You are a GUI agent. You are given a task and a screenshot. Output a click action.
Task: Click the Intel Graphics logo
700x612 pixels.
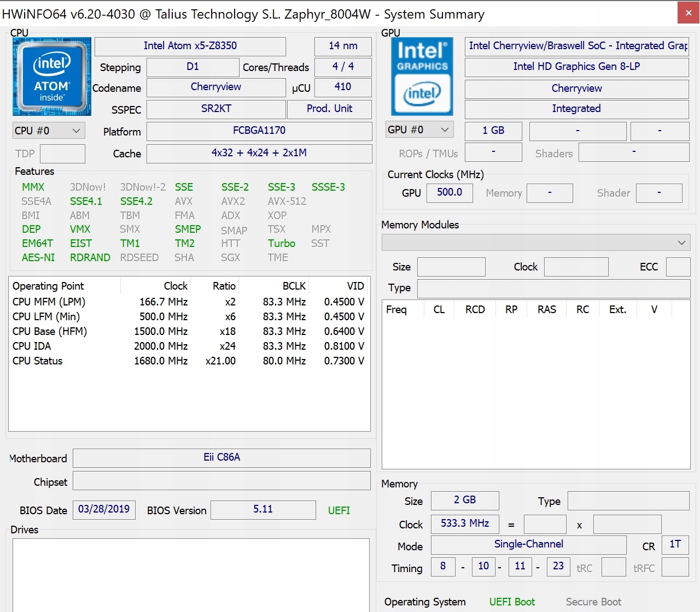coord(422,76)
